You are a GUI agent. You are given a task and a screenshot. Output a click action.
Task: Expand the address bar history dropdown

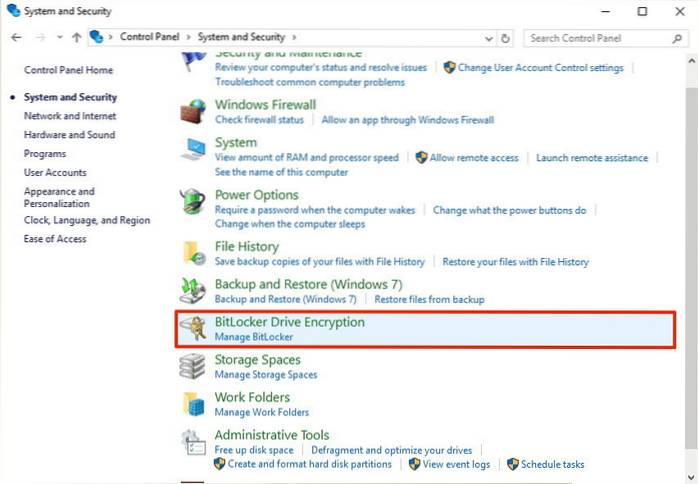(488, 39)
